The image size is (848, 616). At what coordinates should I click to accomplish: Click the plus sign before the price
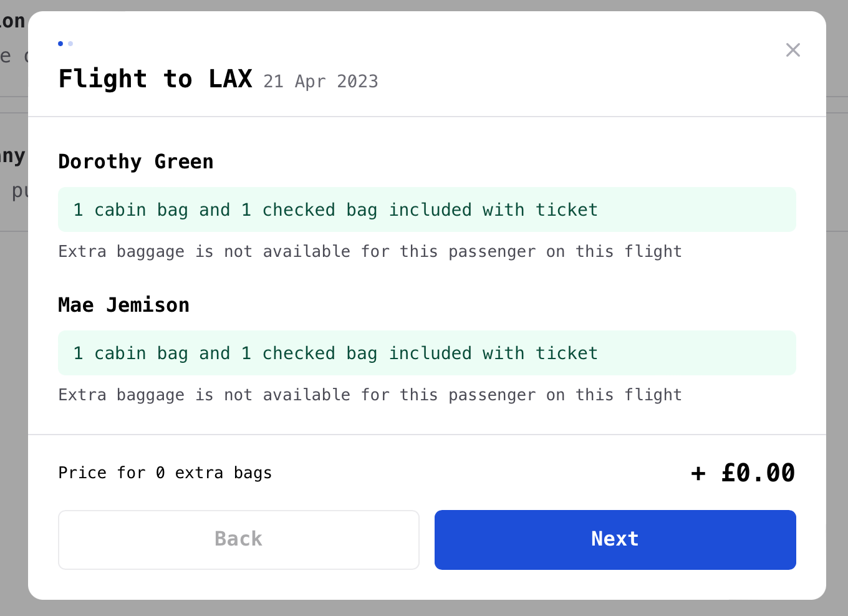point(698,473)
